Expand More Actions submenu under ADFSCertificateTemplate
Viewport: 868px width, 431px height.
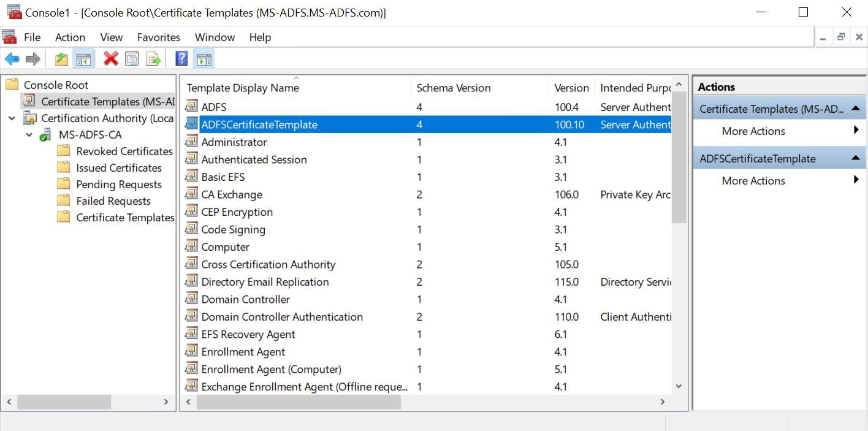point(856,180)
